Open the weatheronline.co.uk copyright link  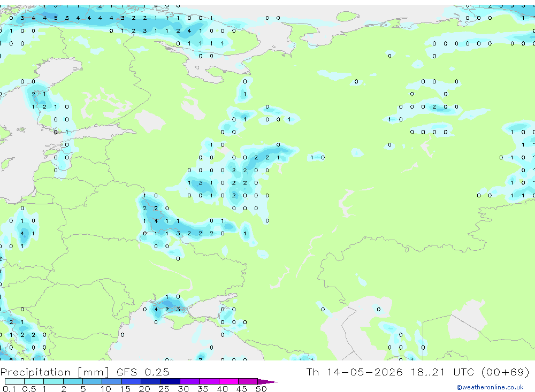[x=490, y=387]
